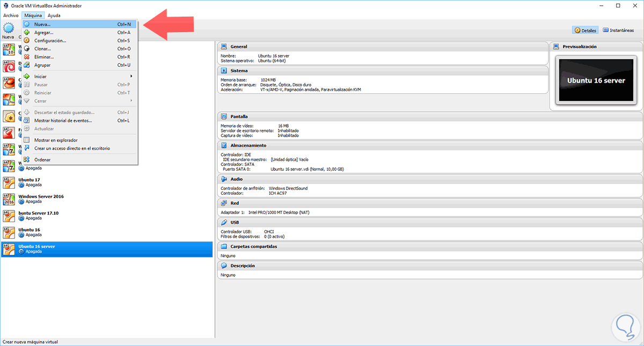Open the Sistema section header
This screenshot has height=346, width=644.
[x=383, y=70]
